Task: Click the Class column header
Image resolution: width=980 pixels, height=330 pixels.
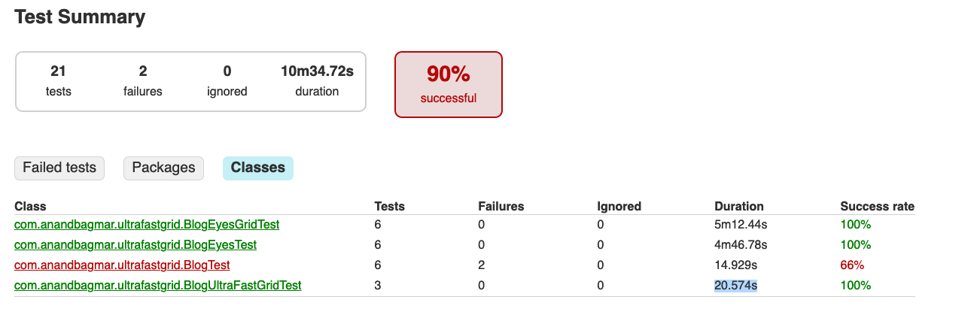Action: (x=30, y=206)
